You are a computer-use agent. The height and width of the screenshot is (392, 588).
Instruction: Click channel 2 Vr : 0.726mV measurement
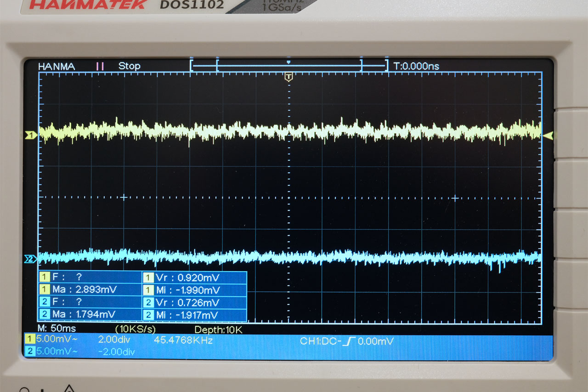point(194,302)
